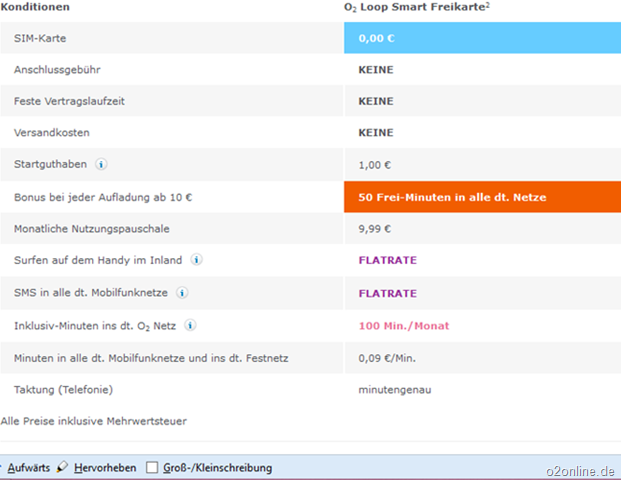Image resolution: width=621 pixels, height=480 pixels.
Task: Select KEINE value for Versandkosten
Action: pos(376,132)
